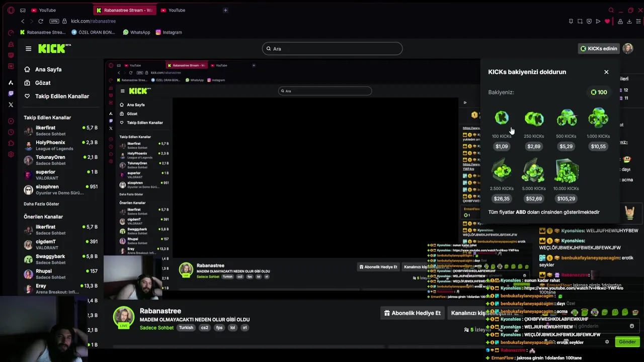Viewport: 644px width, 362px height.
Task: Toggle the VPN badge in address bar
Action: pos(54,21)
